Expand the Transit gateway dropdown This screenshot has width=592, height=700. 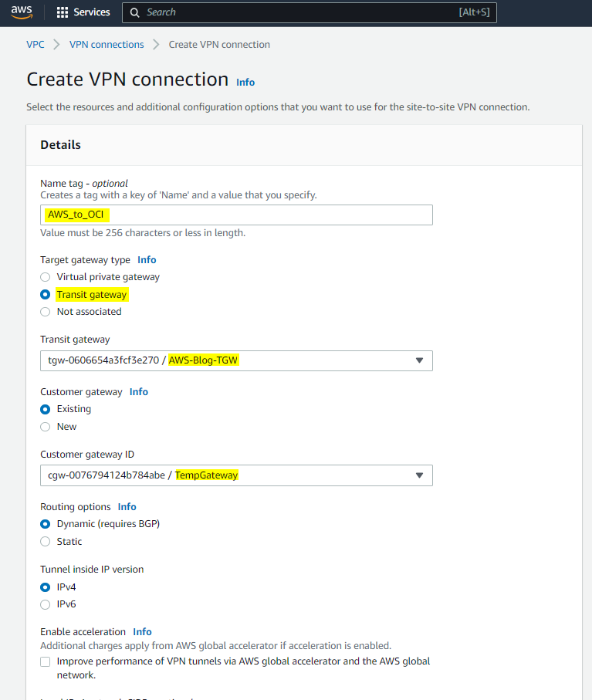tap(236, 360)
